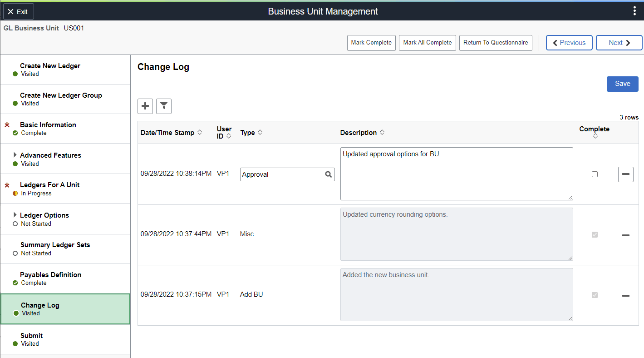644x358 pixels.
Task: Add a new change log row
Action: pos(145,106)
